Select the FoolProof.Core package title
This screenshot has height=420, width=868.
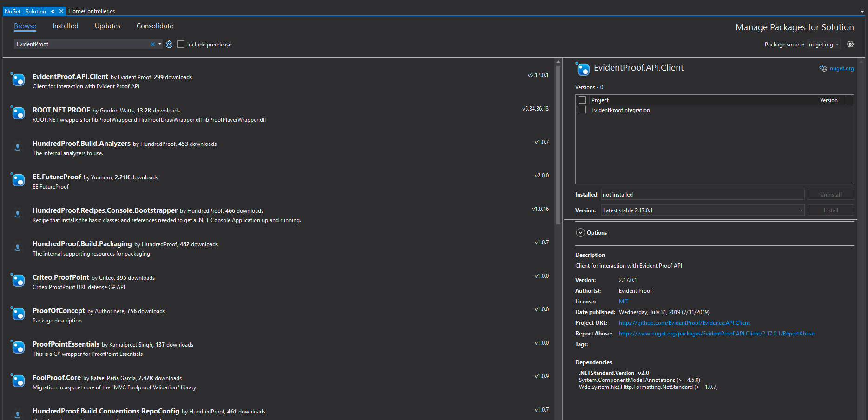(57, 378)
